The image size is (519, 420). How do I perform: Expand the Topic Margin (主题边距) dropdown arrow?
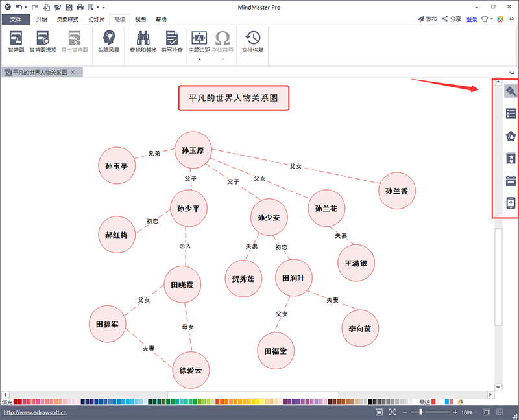(x=199, y=59)
